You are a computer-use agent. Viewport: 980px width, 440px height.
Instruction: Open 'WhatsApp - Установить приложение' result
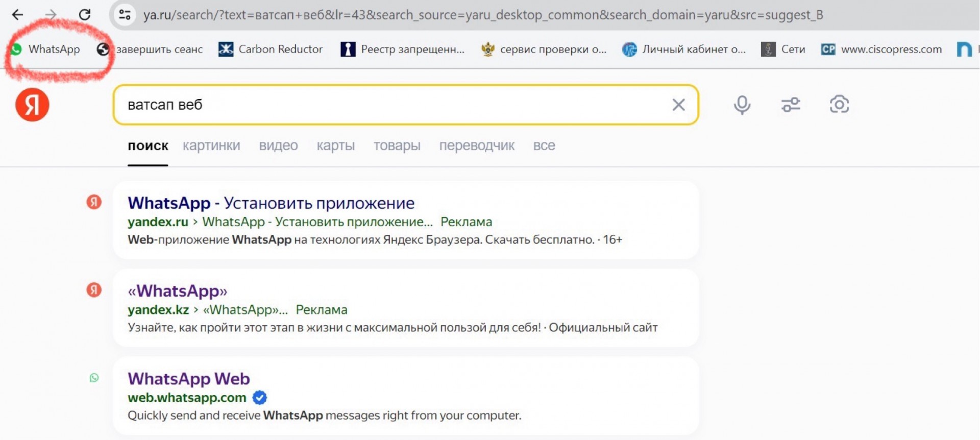click(271, 203)
